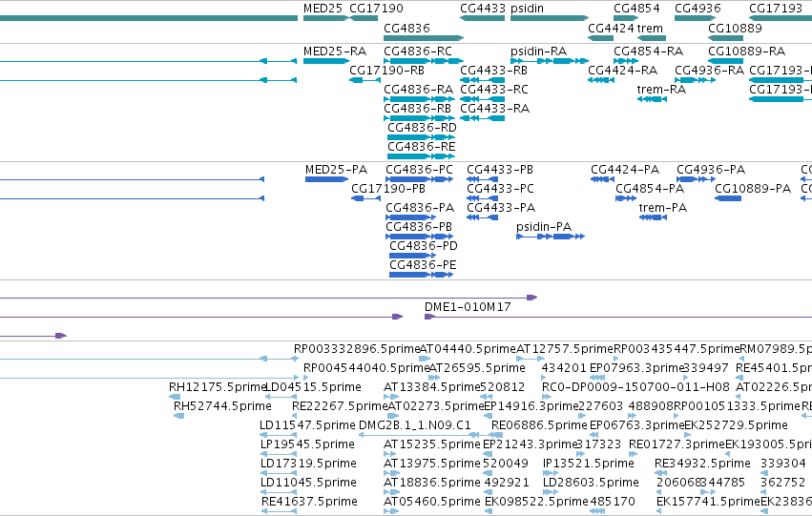Screen dimensions: 812x516
Task: Click protein CG4854-PA
Action: [650, 189]
